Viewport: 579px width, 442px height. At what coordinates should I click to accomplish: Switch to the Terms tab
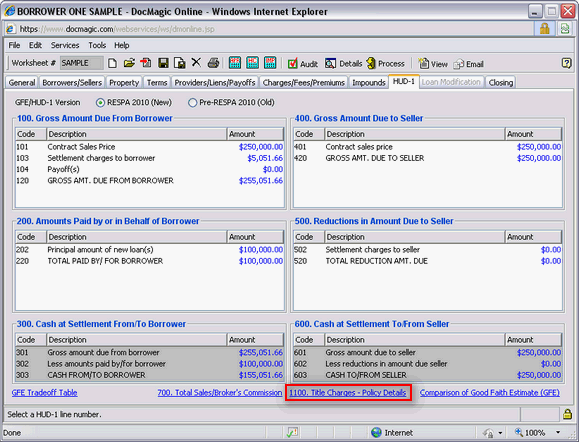click(157, 82)
